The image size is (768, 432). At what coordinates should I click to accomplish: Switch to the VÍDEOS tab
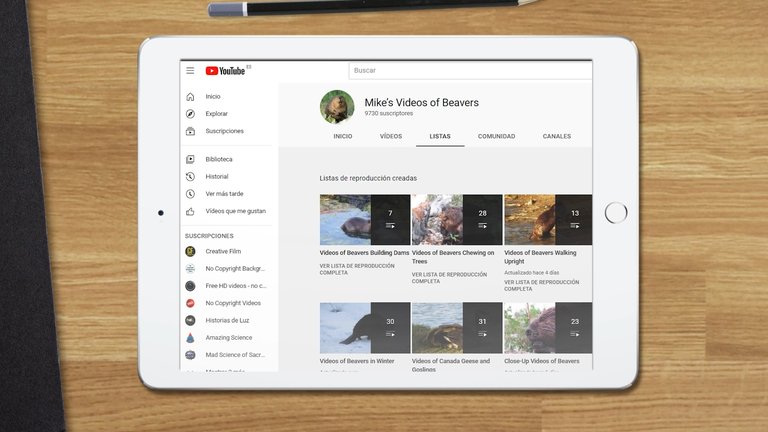(x=391, y=136)
